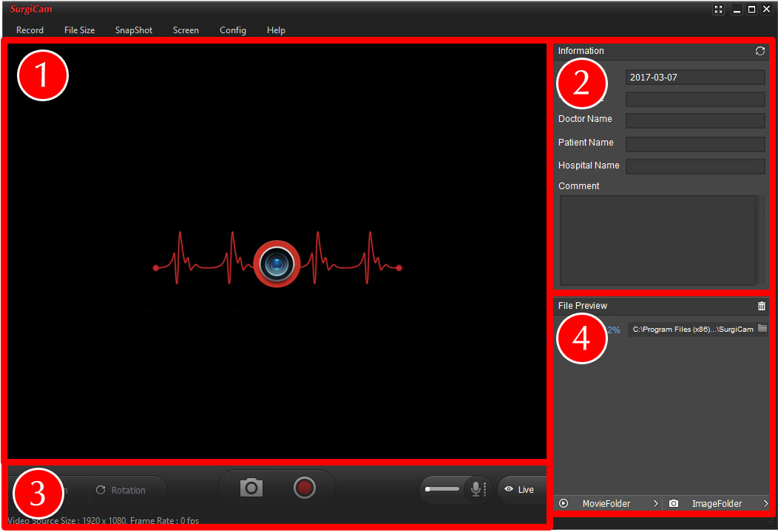
Task: Click the date field showing 2017-03-07
Action: (x=695, y=78)
